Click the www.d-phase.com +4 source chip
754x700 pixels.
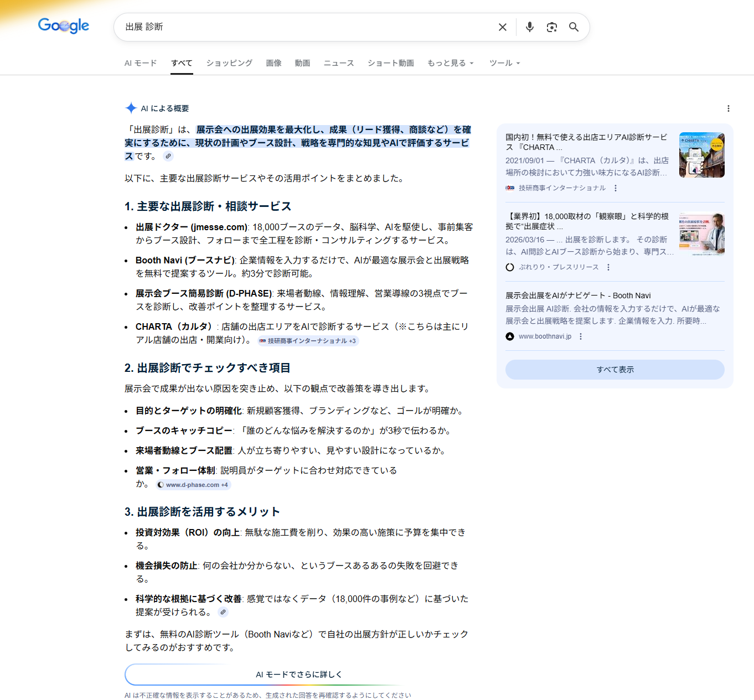pyautogui.click(x=193, y=485)
